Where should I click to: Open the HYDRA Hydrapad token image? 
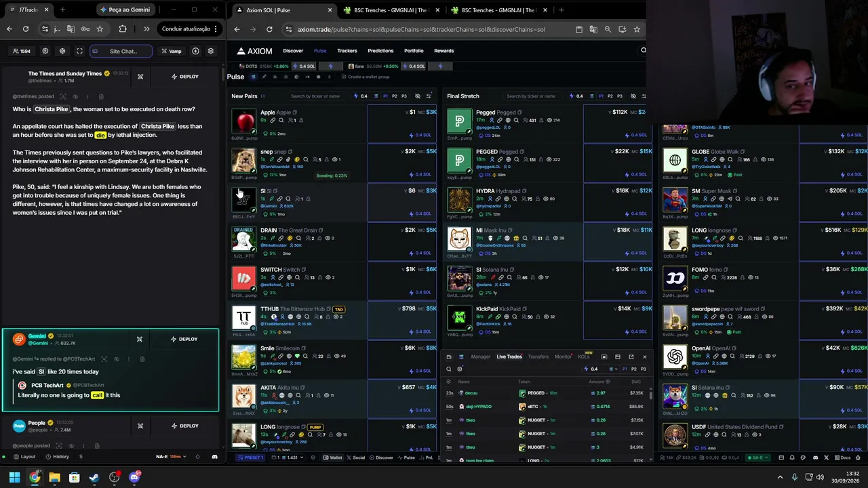459,201
